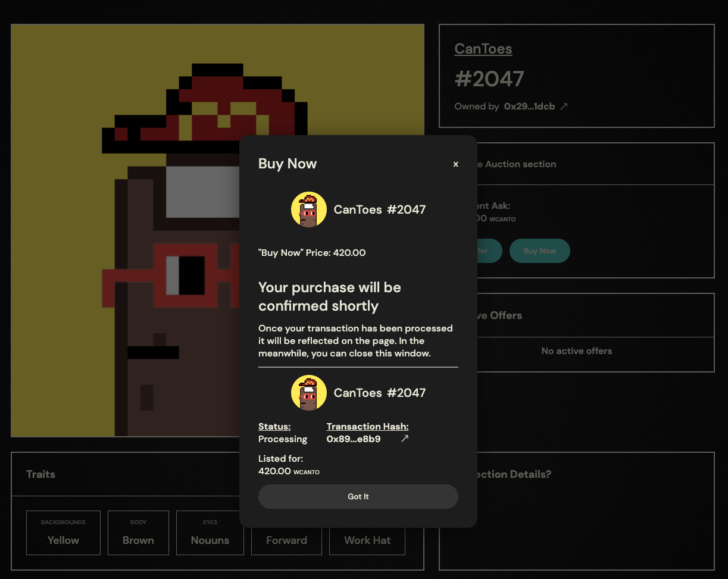Select the Brown body trait
Image resolution: width=728 pixels, height=579 pixels.
pyautogui.click(x=138, y=533)
